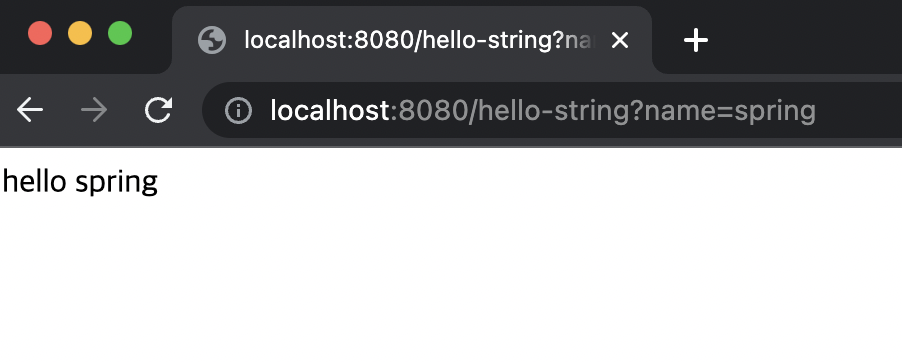The height and width of the screenshot is (362, 902).
Task: Enter full screen using green button
Action: (120, 33)
